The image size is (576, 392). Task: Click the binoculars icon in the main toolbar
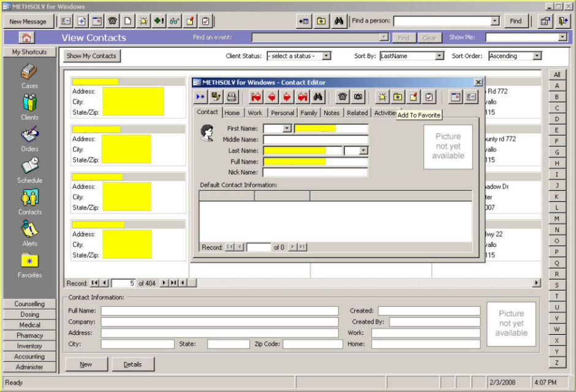click(339, 21)
